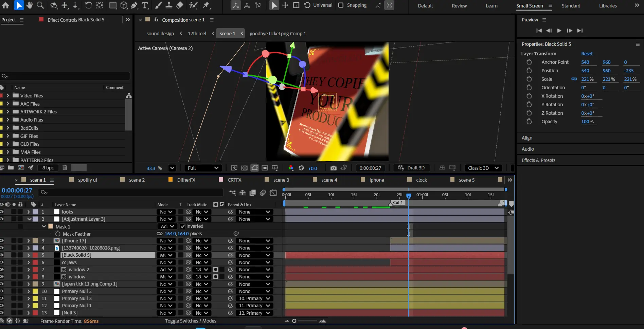Take a snapshot with camera icon
The width and height of the screenshot is (644, 329).
coord(333,168)
